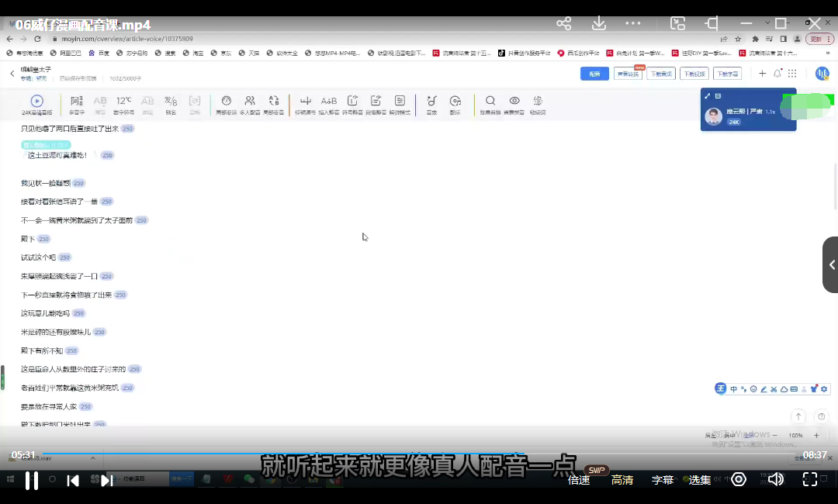The image size is (838, 504).
Task: Select the 多音字 polyphone tool
Action: [x=77, y=105]
